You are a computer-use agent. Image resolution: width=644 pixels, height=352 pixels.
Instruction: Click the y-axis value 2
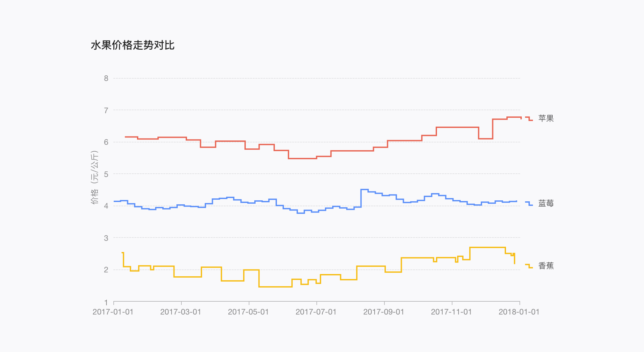coord(106,270)
